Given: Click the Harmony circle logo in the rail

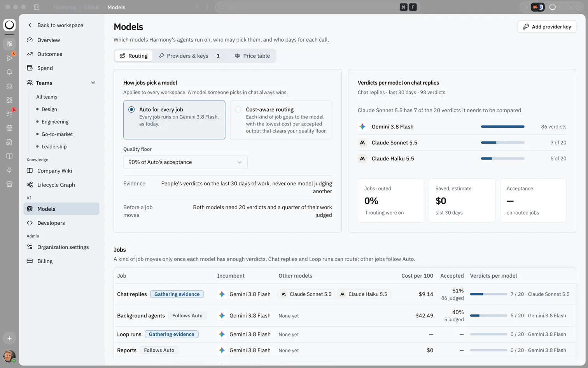Looking at the screenshot, I should pos(9,25).
